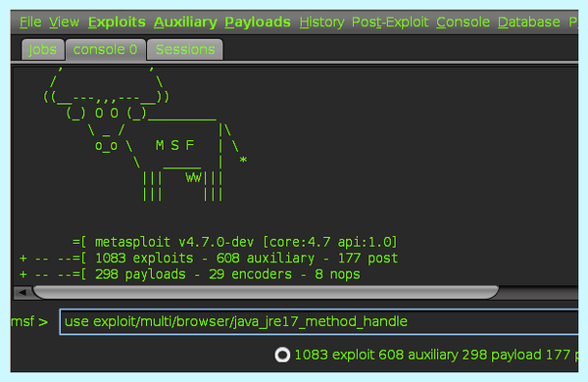Click the 'msf >' prompt label

29,321
